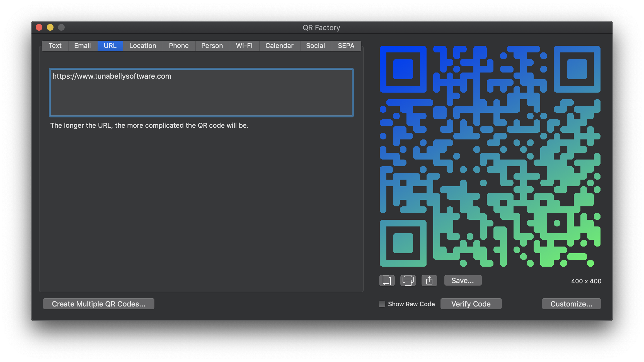Click the print QR code icon
Screen dimensions: 644x362
point(407,280)
